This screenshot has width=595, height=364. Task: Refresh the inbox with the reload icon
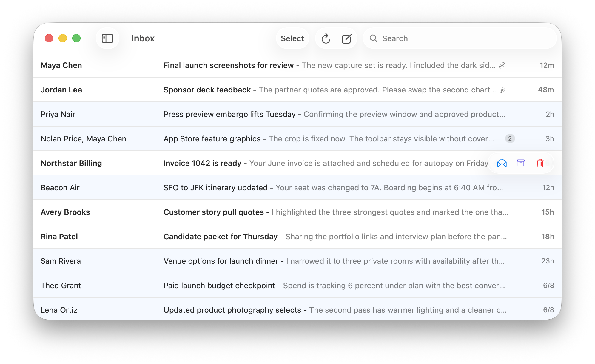pyautogui.click(x=326, y=38)
